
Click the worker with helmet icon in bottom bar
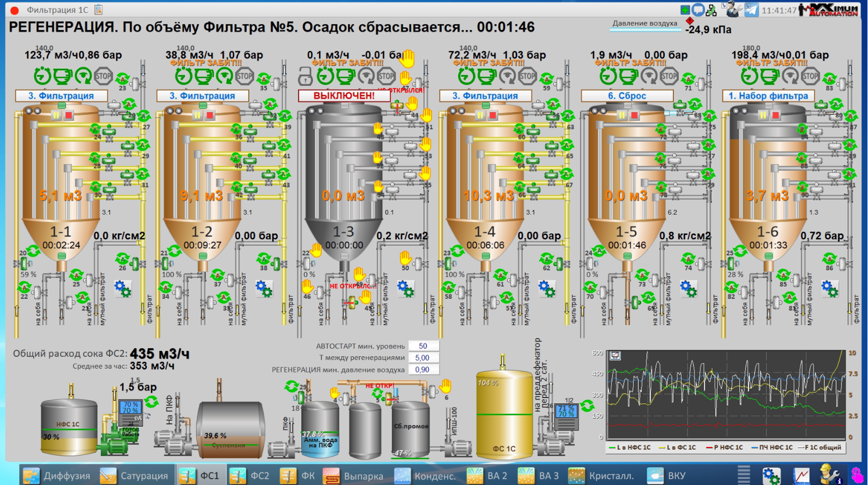pyautogui.click(x=830, y=475)
